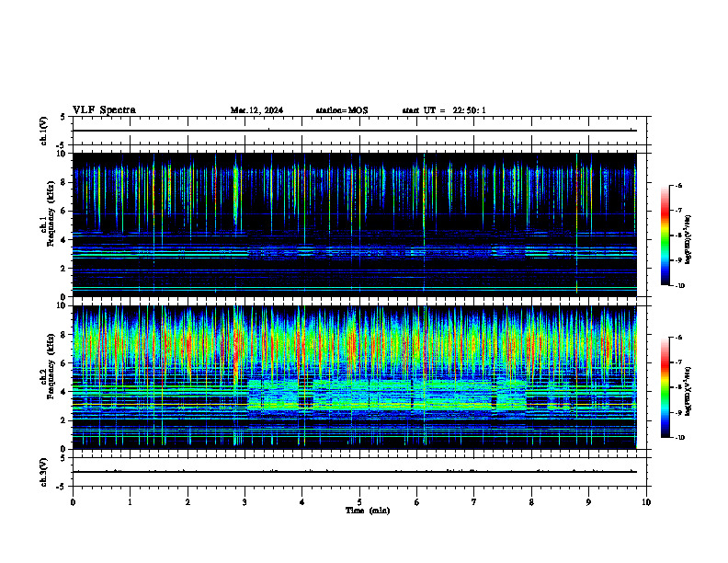The width and height of the screenshot is (728, 563).
Task: Click time axis tick label "5"
Action: pos(359,502)
